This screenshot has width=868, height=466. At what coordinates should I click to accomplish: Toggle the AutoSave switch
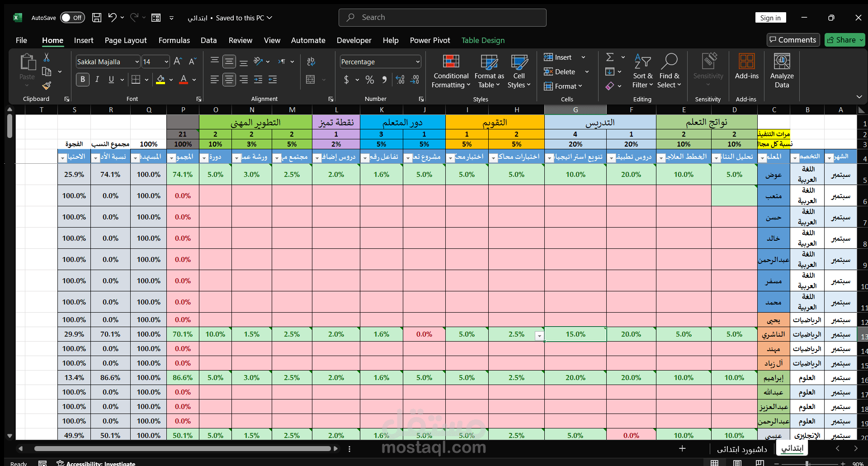(x=72, y=18)
